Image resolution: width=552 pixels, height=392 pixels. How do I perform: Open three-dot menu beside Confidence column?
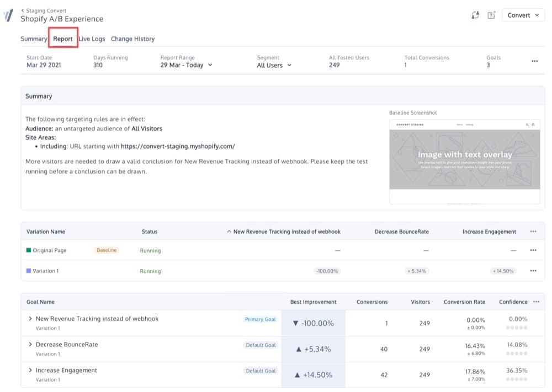click(x=536, y=302)
